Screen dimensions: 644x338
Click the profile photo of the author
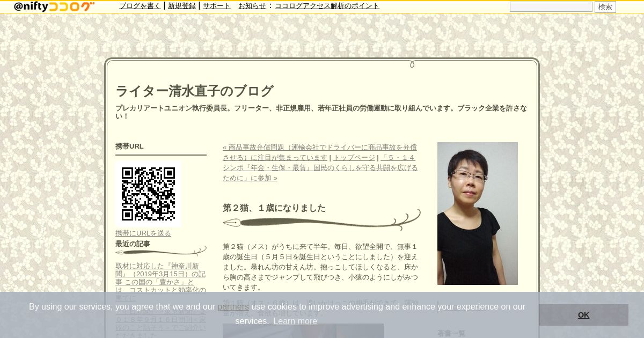[478, 214]
